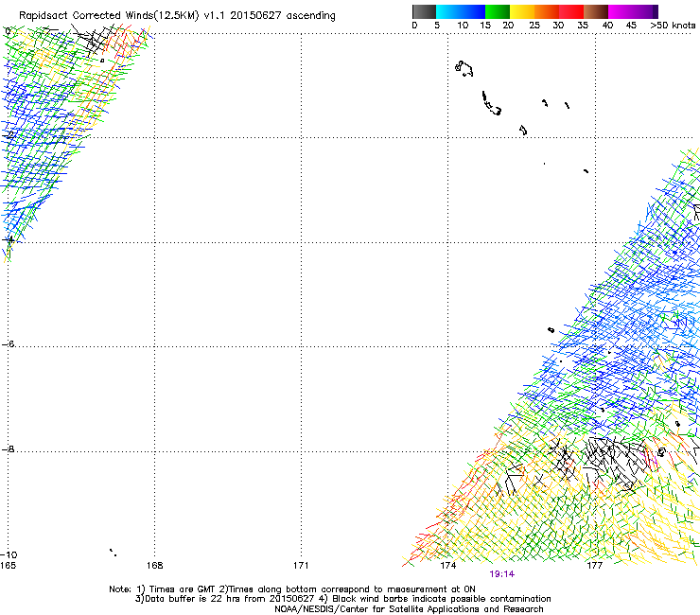The image size is (700, 615).
Task: Click the orange 25-30 knots color segment
Action: pyautogui.click(x=547, y=11)
